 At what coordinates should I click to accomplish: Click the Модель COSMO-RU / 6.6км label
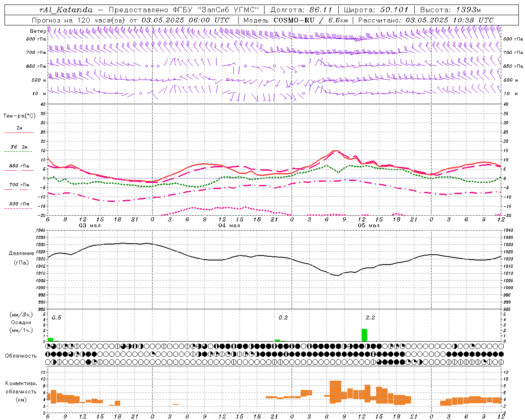(296, 20)
